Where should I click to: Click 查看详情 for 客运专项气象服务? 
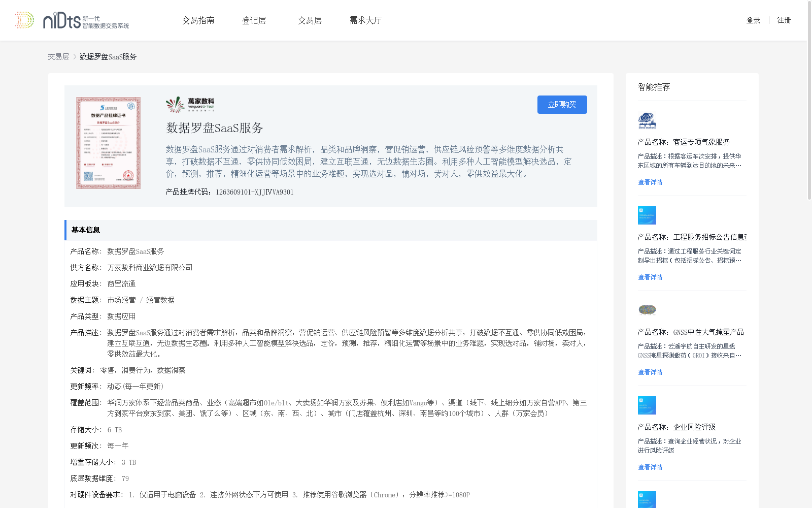click(650, 182)
